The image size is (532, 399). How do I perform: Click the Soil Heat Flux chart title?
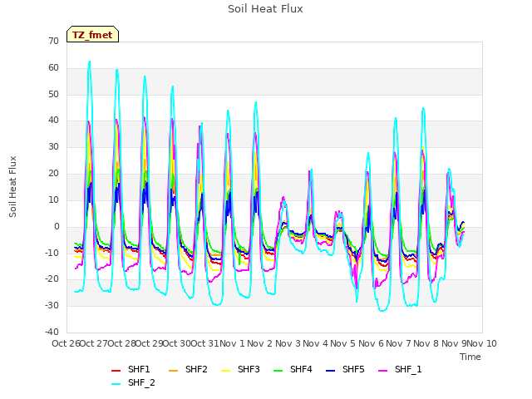click(265, 9)
